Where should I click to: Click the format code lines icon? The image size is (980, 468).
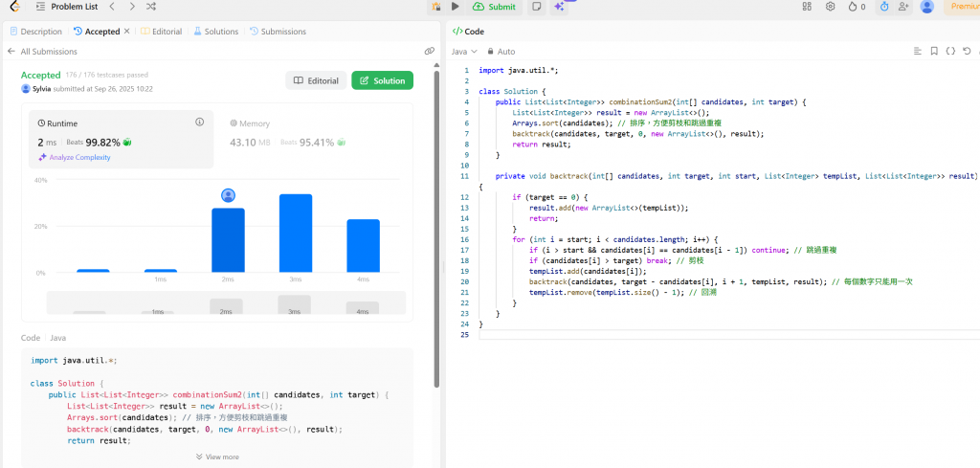tap(918, 52)
